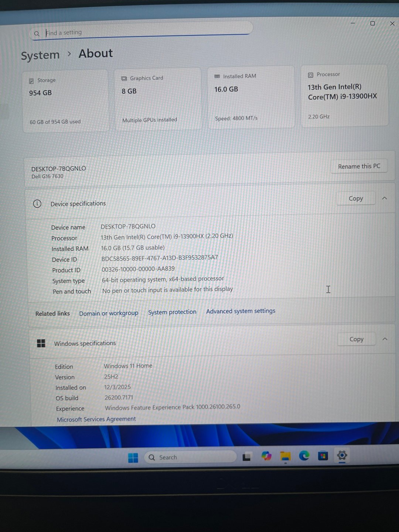Close the Settings window
The width and height of the screenshot is (399, 532).
tap(392, 23)
